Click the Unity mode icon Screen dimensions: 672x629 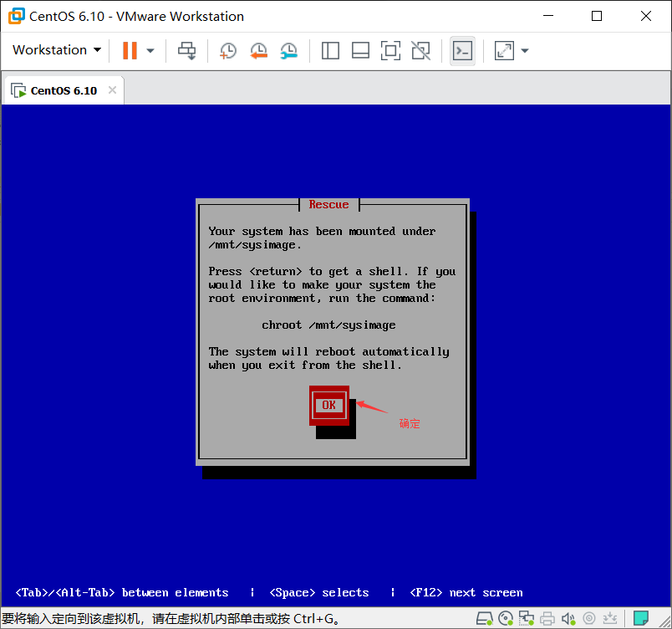421,50
